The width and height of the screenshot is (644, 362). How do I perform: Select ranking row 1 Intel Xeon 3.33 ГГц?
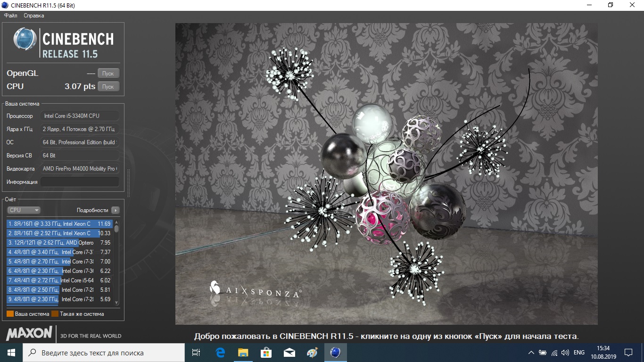(x=59, y=224)
